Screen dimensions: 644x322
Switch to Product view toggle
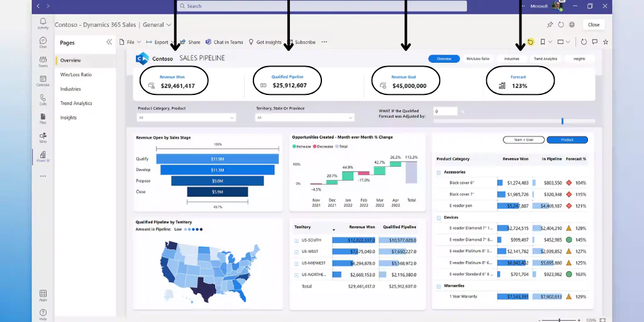pos(567,140)
